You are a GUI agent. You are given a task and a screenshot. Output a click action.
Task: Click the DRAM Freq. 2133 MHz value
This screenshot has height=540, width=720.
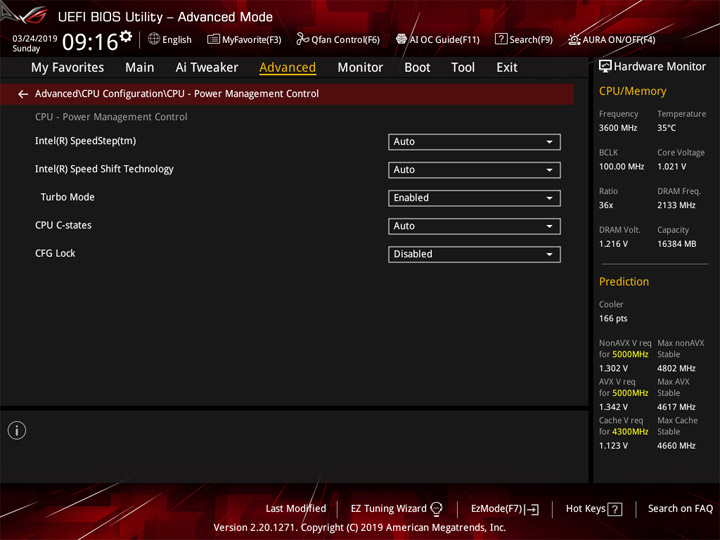click(676, 205)
